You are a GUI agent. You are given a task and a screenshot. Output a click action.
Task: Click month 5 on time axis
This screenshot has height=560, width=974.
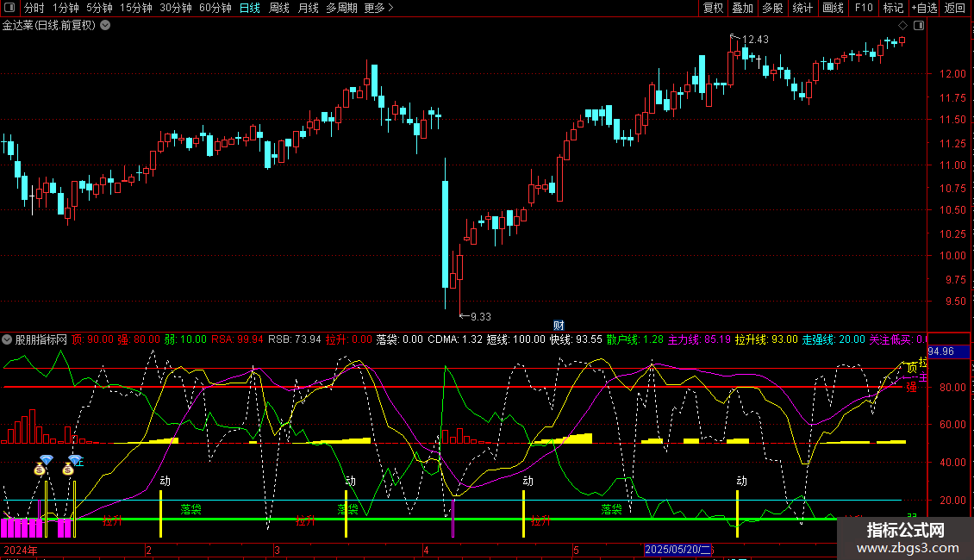coord(576,550)
